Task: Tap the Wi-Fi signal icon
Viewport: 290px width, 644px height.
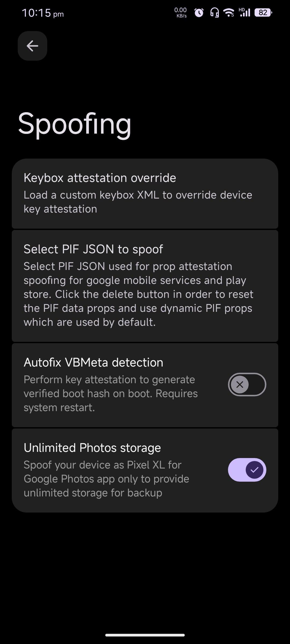Action: [x=229, y=12]
